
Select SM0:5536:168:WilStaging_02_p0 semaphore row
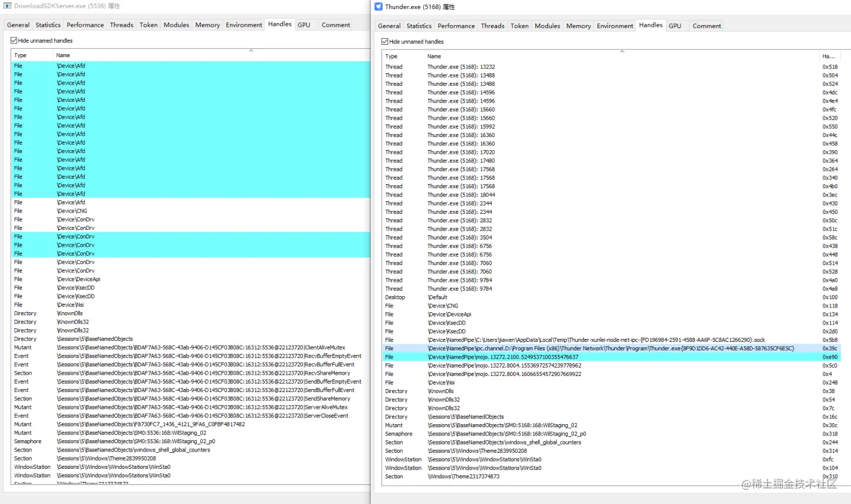191,441
